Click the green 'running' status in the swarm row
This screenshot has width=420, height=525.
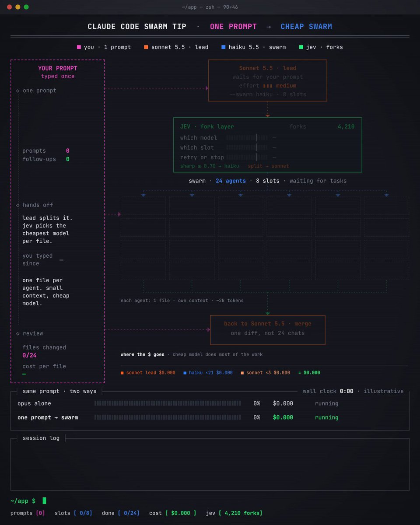pos(326,417)
